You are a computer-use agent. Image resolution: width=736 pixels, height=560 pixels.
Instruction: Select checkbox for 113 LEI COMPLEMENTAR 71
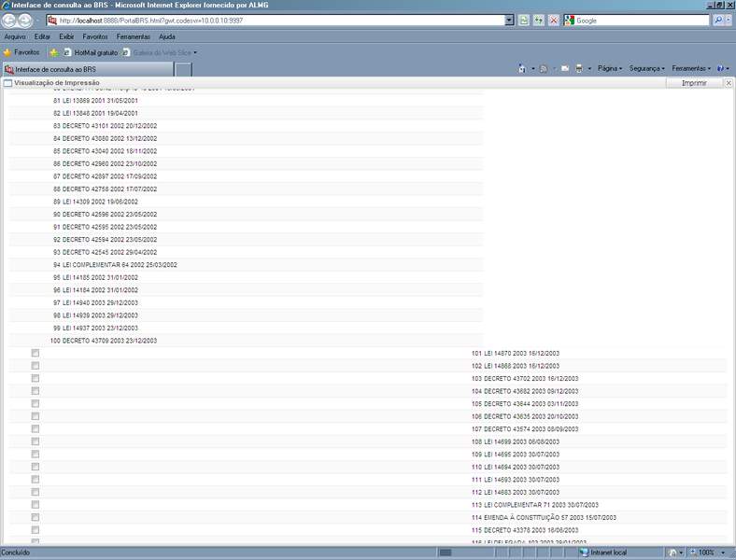35,504
